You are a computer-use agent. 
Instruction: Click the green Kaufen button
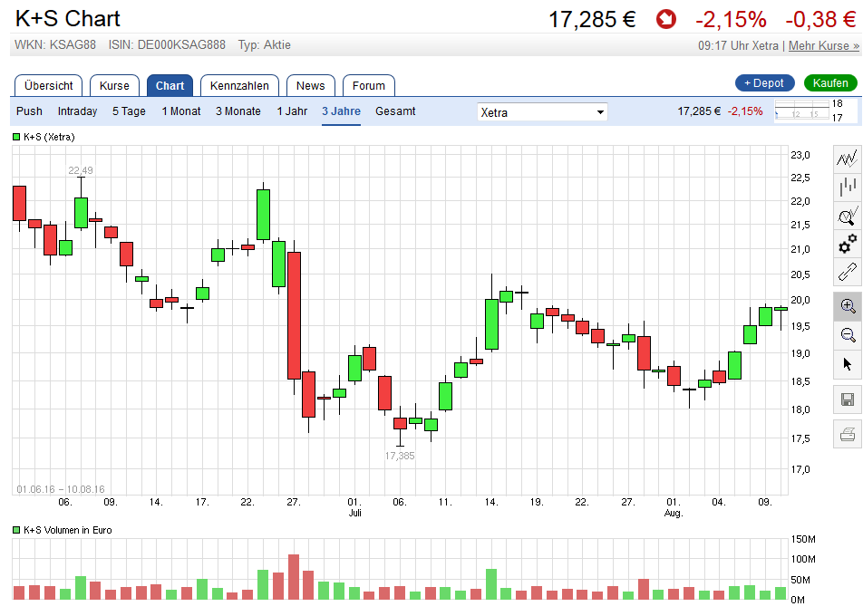[x=830, y=83]
